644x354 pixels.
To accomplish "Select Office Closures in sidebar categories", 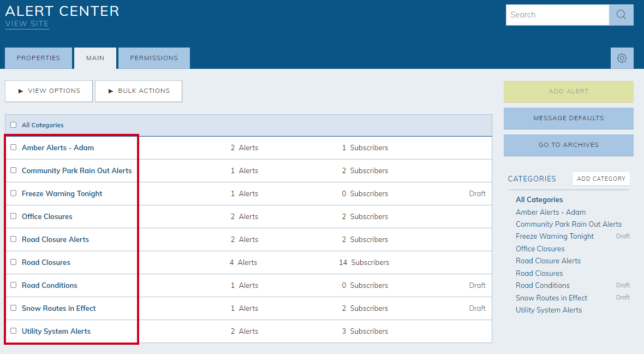I will [540, 249].
